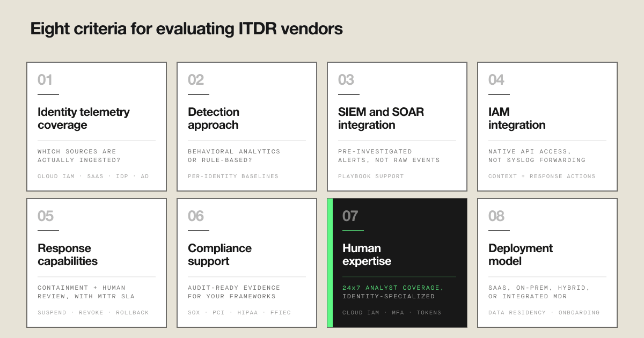Click the 'Suspend · Revoke · Rollback' line
The width and height of the screenshot is (644, 338).
tap(93, 312)
